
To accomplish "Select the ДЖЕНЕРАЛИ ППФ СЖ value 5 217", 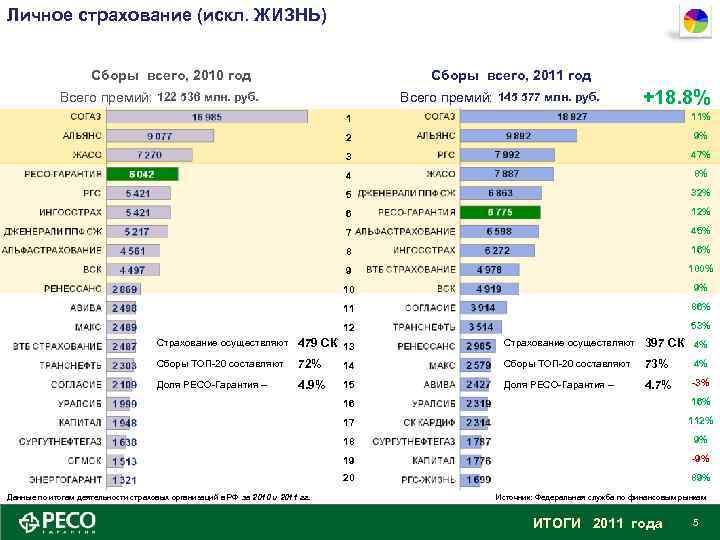I will click(137, 231).
